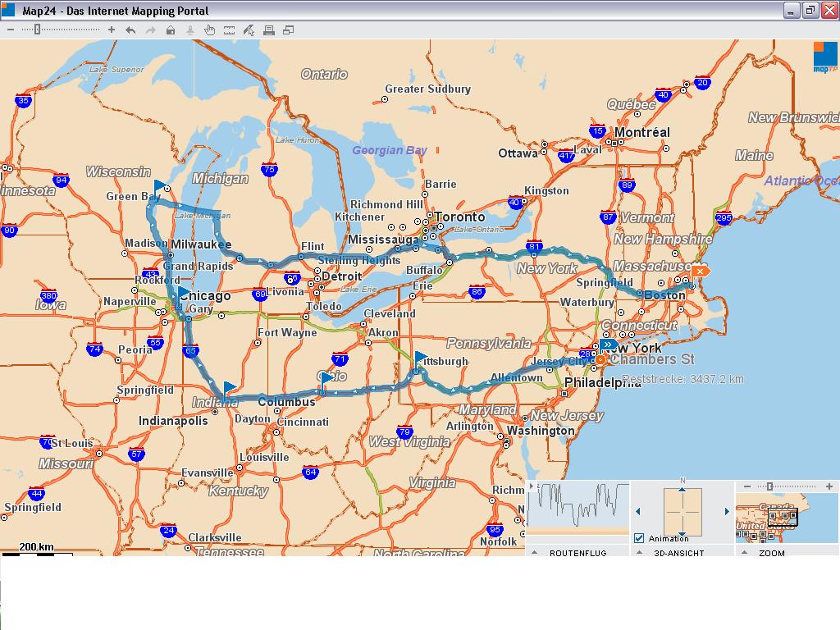840x630 pixels.
Task: Collapse the ROUTENFLUG panel
Action: tap(535, 553)
